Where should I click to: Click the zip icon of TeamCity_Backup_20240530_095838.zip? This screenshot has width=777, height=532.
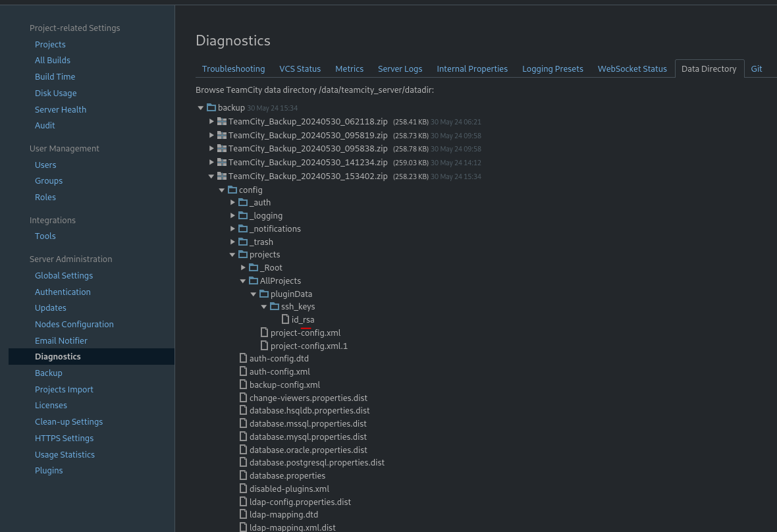coord(222,149)
